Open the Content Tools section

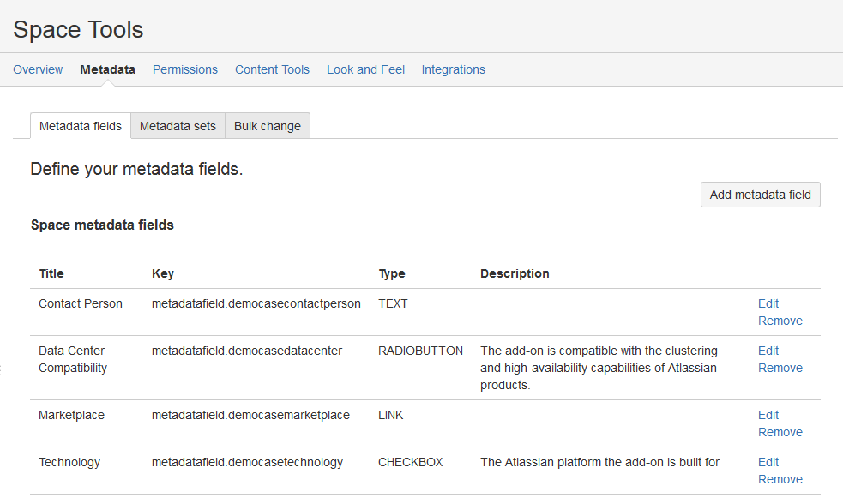pos(272,69)
